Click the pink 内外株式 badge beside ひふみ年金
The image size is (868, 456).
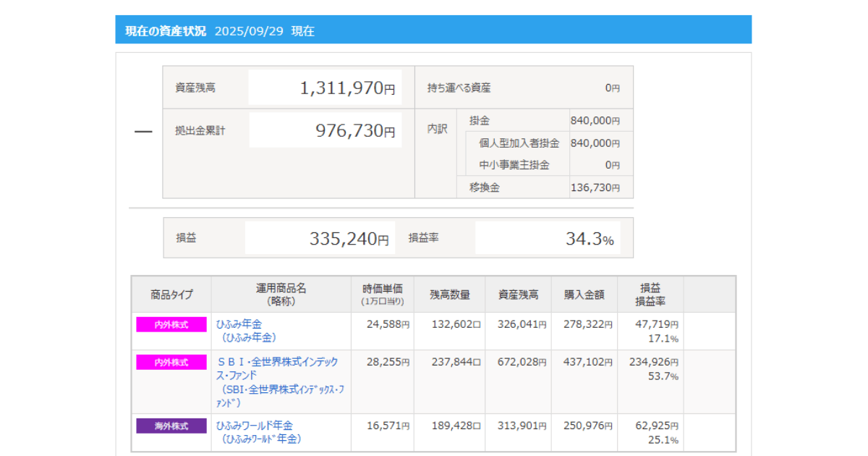pyautogui.click(x=171, y=325)
